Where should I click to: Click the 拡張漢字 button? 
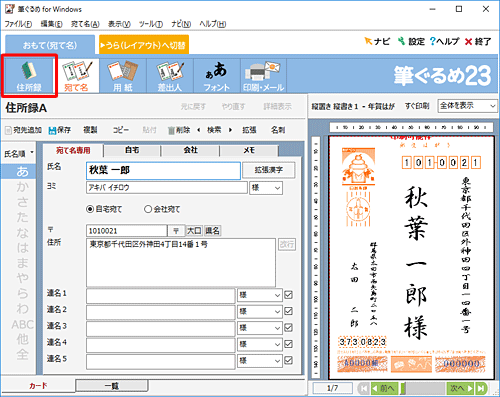(x=268, y=170)
